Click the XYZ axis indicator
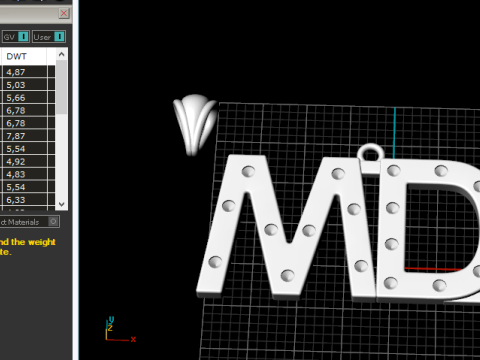This screenshot has width=480, height=360. pos(120,329)
